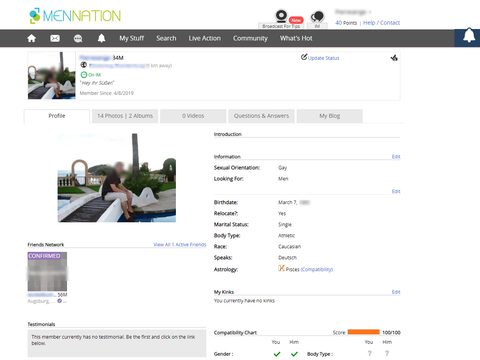480x360 pixels.
Task: Open the CONFIRMED friend thumbnail
Action: coord(47,271)
